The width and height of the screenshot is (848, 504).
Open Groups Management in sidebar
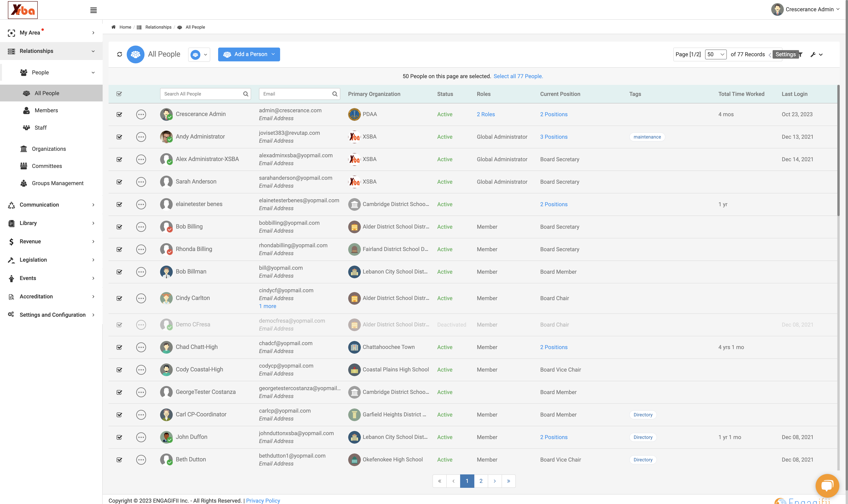click(x=58, y=183)
